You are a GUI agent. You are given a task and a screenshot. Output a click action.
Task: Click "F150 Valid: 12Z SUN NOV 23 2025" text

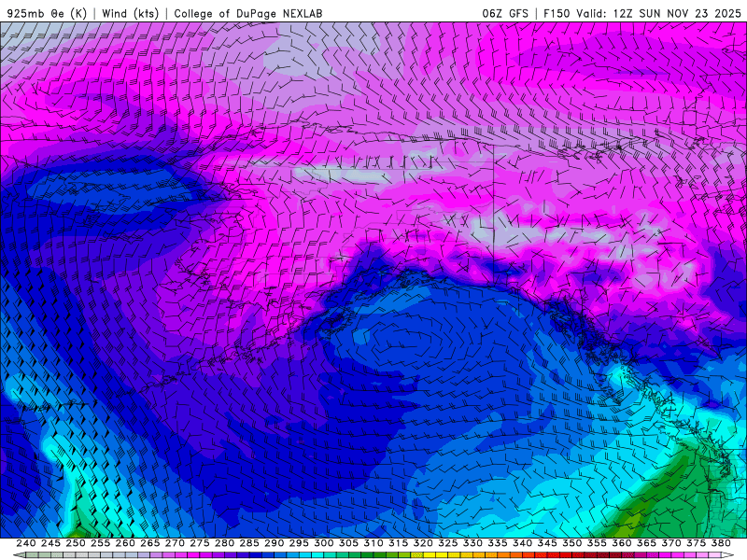point(642,13)
